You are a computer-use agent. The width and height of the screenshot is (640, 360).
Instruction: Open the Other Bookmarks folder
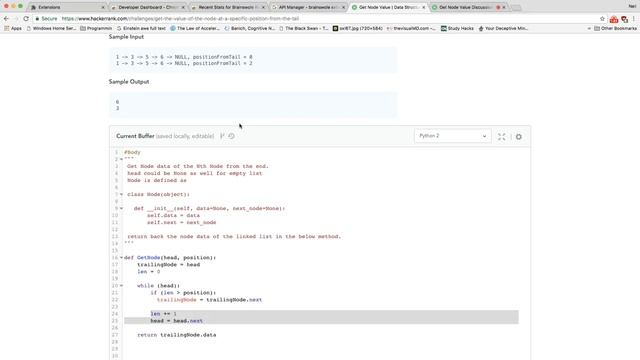615,29
